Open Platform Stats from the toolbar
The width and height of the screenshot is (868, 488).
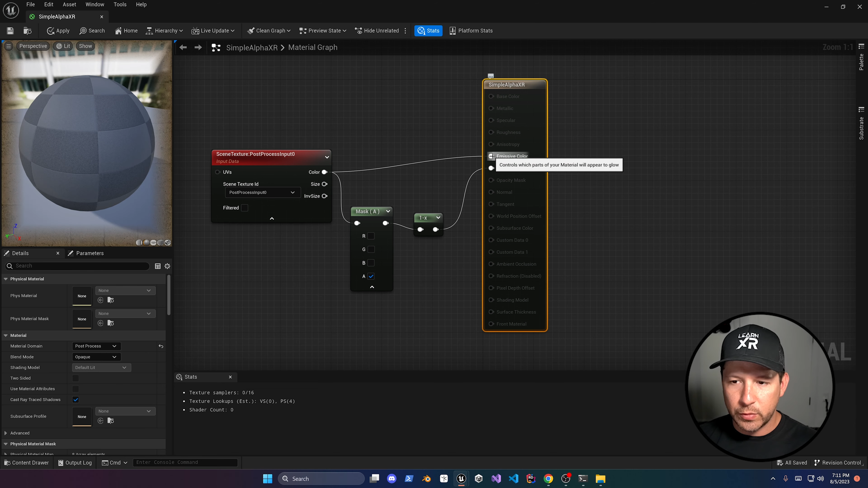[x=470, y=31]
